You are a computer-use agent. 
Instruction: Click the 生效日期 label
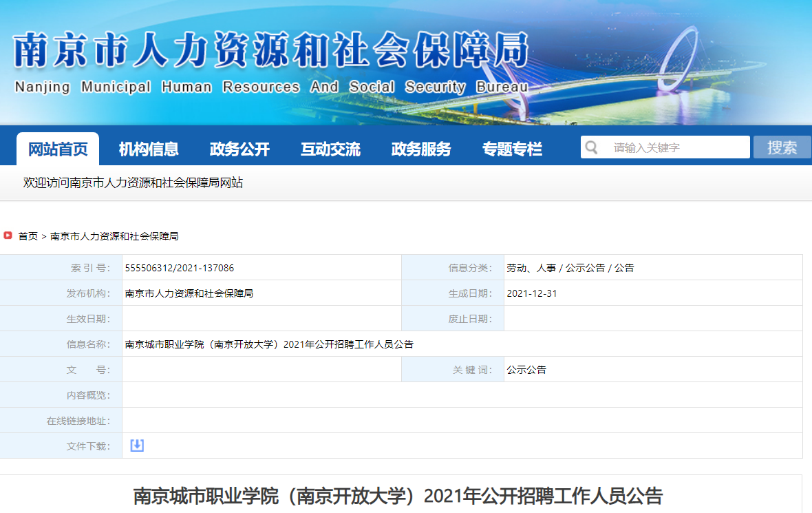click(x=88, y=319)
